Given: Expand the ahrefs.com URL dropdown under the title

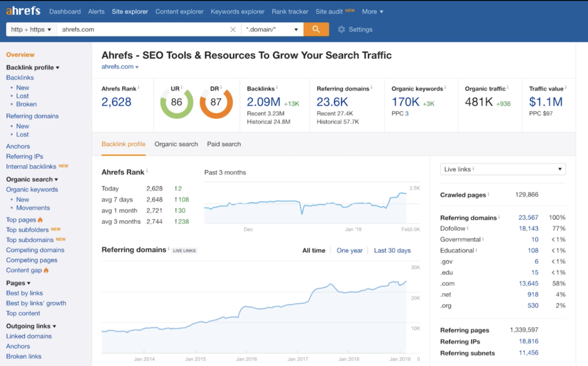Looking at the screenshot, I should 120,67.
